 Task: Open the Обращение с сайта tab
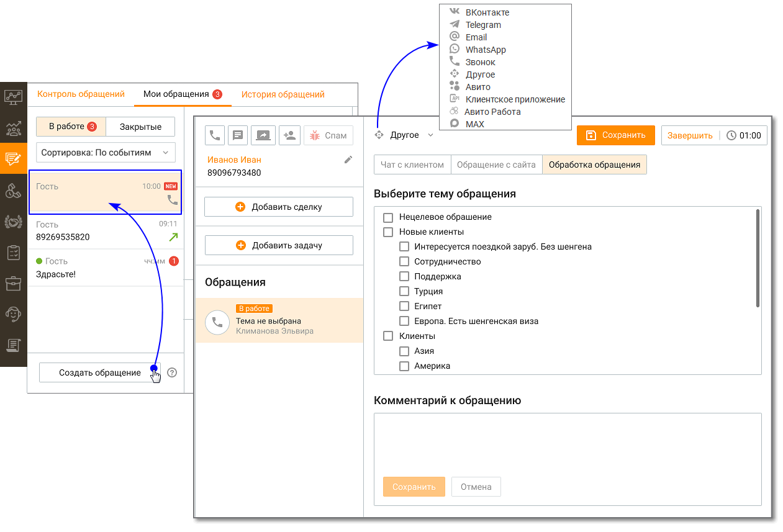497,165
